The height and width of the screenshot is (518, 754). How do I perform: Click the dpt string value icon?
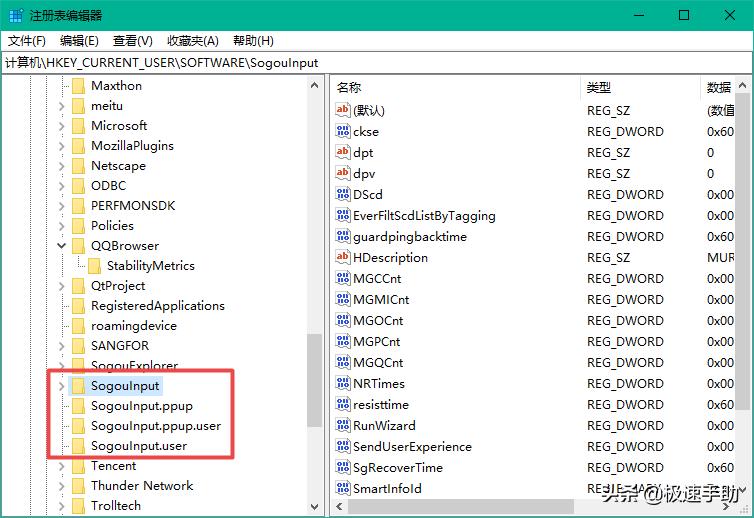342,152
